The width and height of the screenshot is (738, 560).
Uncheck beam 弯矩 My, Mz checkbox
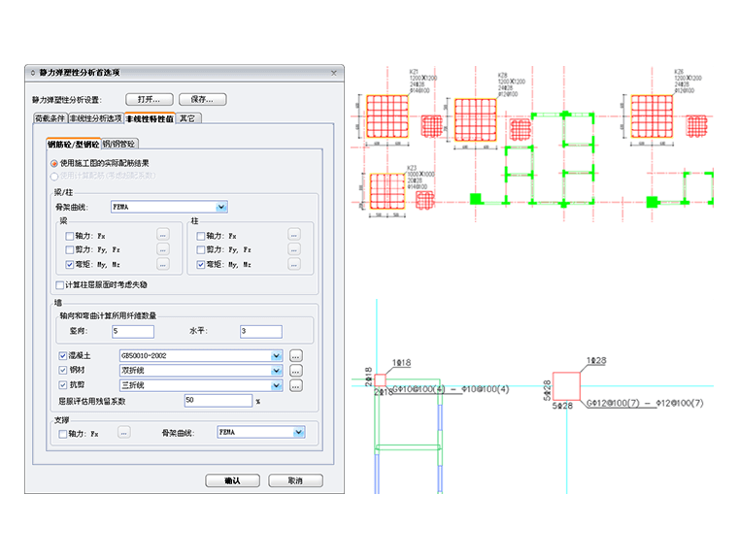[x=70, y=264]
